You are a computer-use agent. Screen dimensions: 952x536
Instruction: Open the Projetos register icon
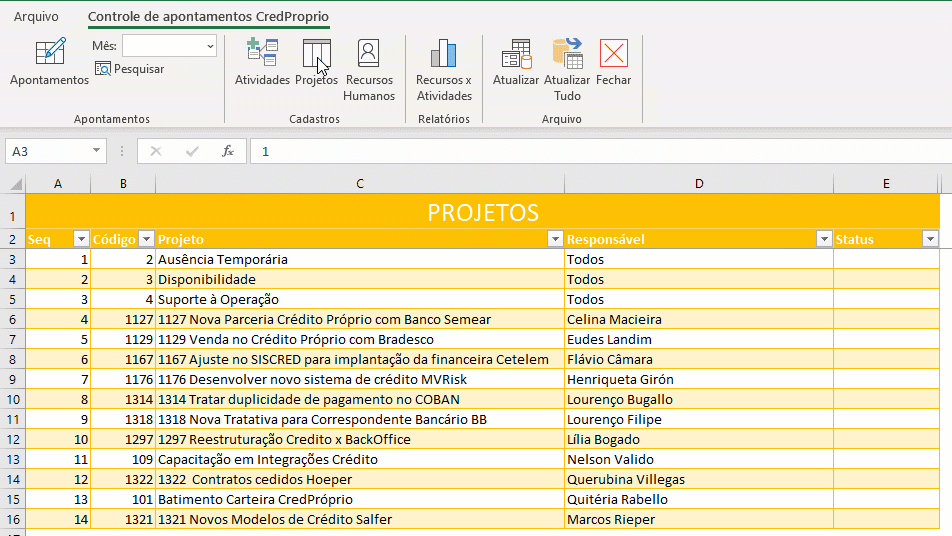[x=316, y=53]
